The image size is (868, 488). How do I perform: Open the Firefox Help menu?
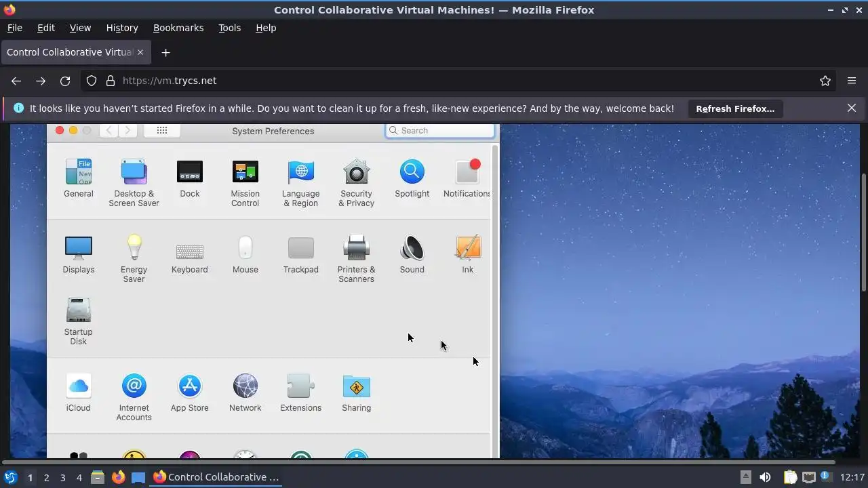(x=266, y=28)
